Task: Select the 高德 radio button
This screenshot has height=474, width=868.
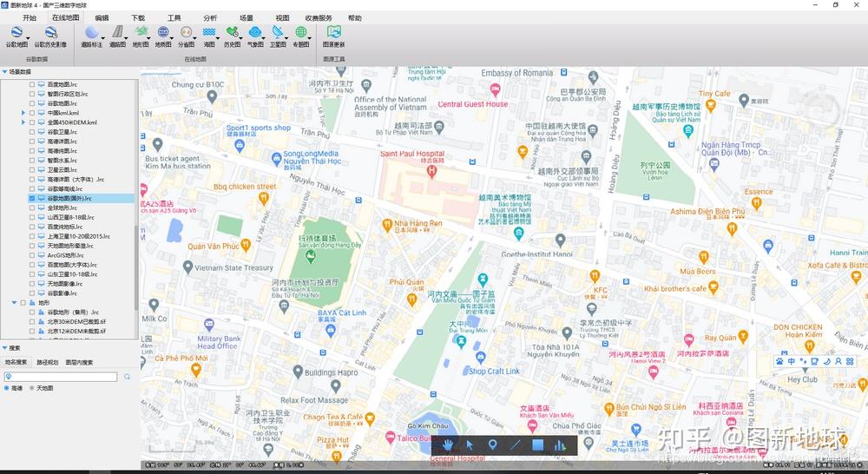Action: [x=7, y=388]
